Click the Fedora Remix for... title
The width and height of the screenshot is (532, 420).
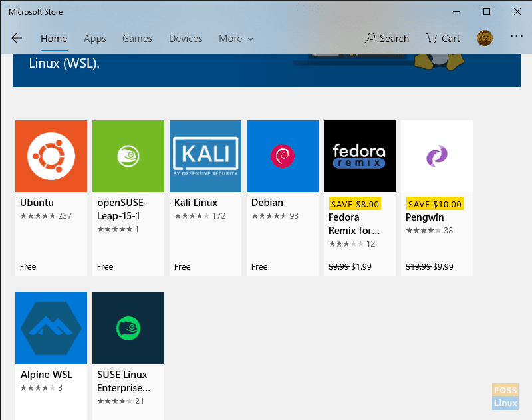(354, 224)
